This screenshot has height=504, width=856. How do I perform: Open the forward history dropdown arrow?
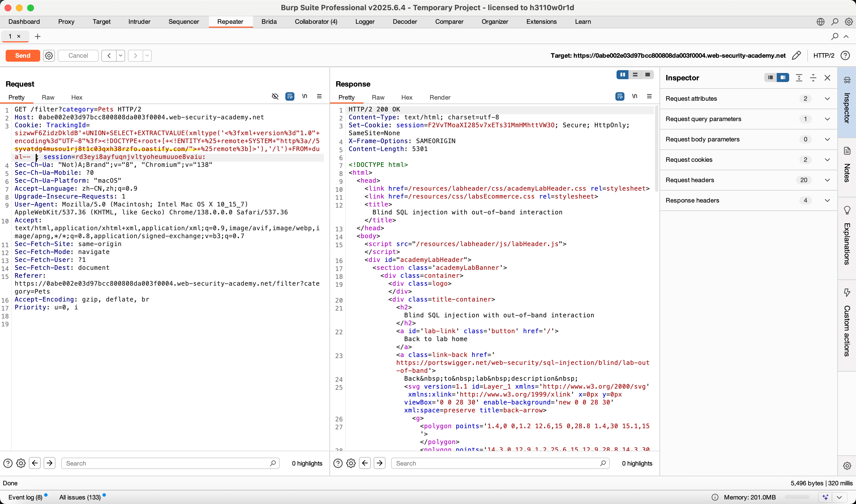click(147, 55)
